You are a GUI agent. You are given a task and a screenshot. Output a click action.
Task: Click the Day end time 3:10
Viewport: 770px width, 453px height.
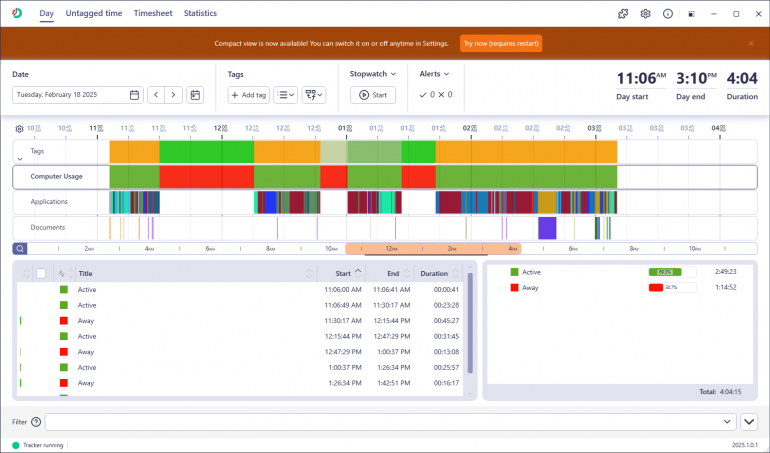696,79
